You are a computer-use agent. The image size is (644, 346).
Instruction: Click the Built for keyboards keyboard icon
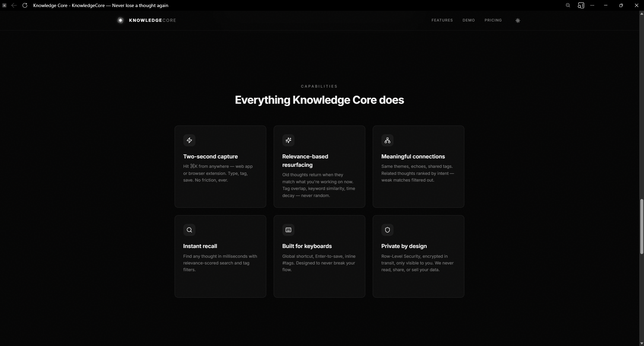point(288,230)
